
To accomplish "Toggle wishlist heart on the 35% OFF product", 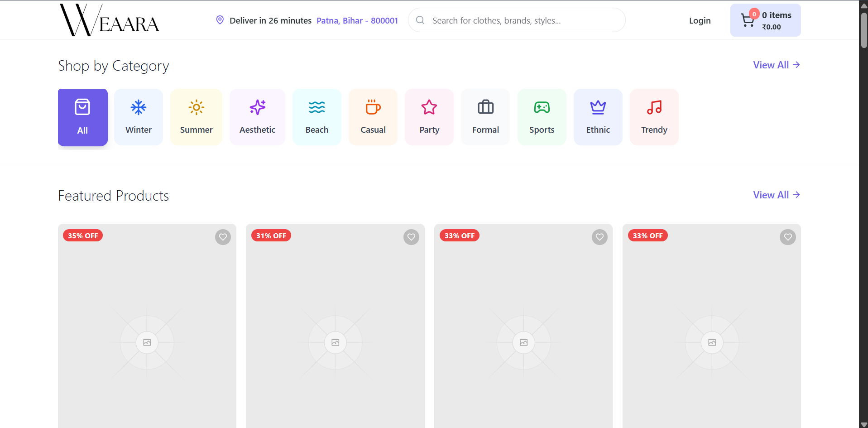I will (223, 237).
